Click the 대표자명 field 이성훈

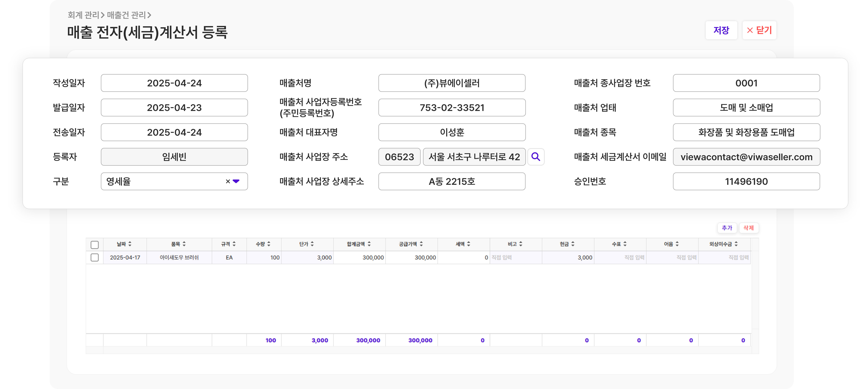point(452,132)
